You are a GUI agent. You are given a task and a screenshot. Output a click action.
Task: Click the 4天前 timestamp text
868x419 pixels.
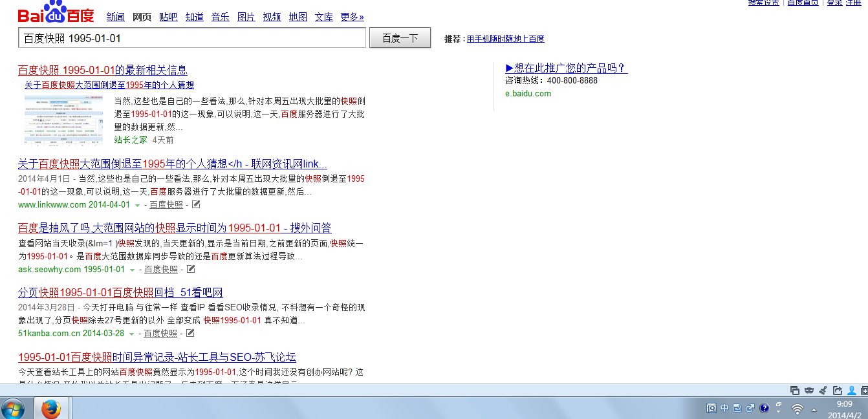click(163, 140)
